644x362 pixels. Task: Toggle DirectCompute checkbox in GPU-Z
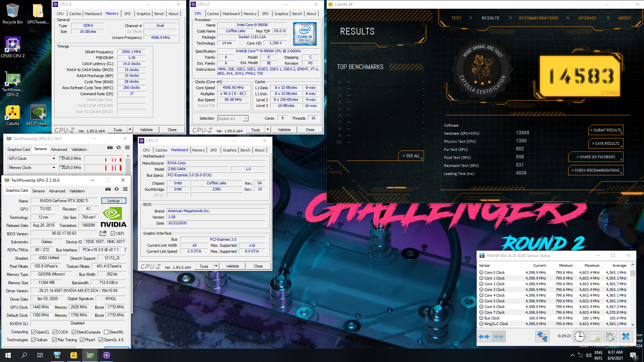74,332
